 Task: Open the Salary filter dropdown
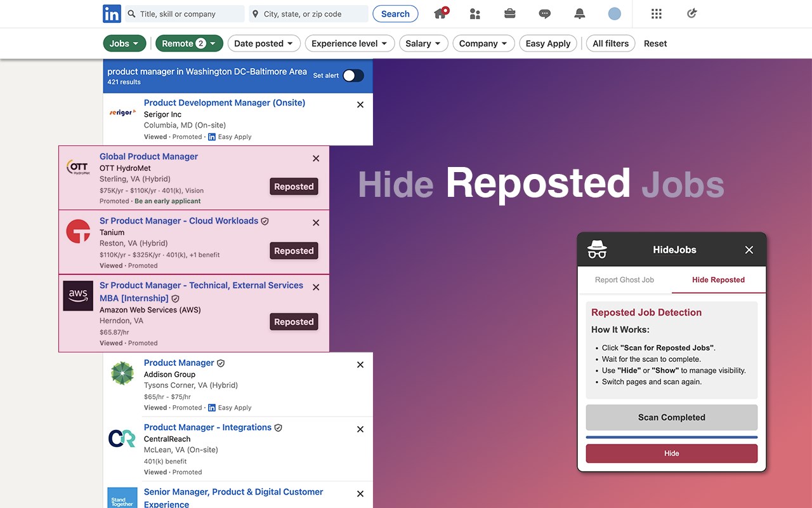point(424,43)
